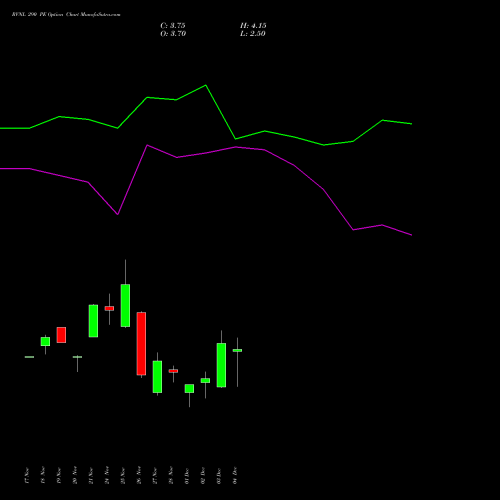Click the 02 Dec date label
Viewport: 500px width, 500px height.
click(203, 476)
